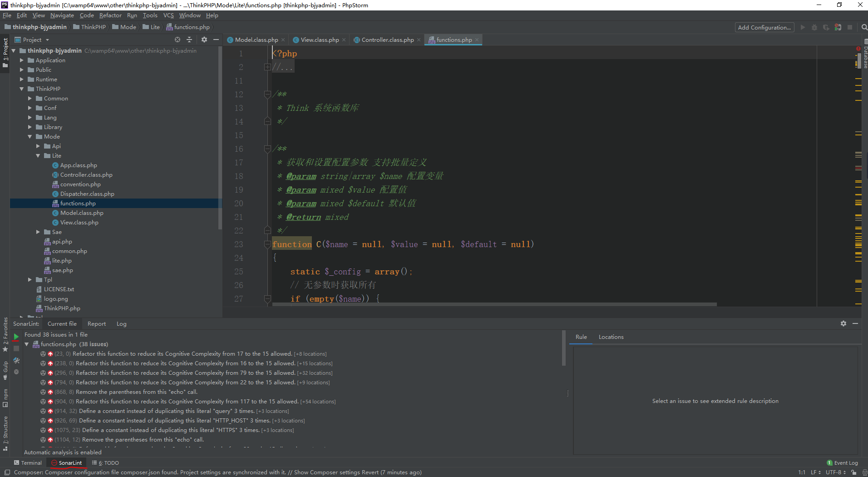
Task: Collapse all in Project panel
Action: (x=189, y=40)
